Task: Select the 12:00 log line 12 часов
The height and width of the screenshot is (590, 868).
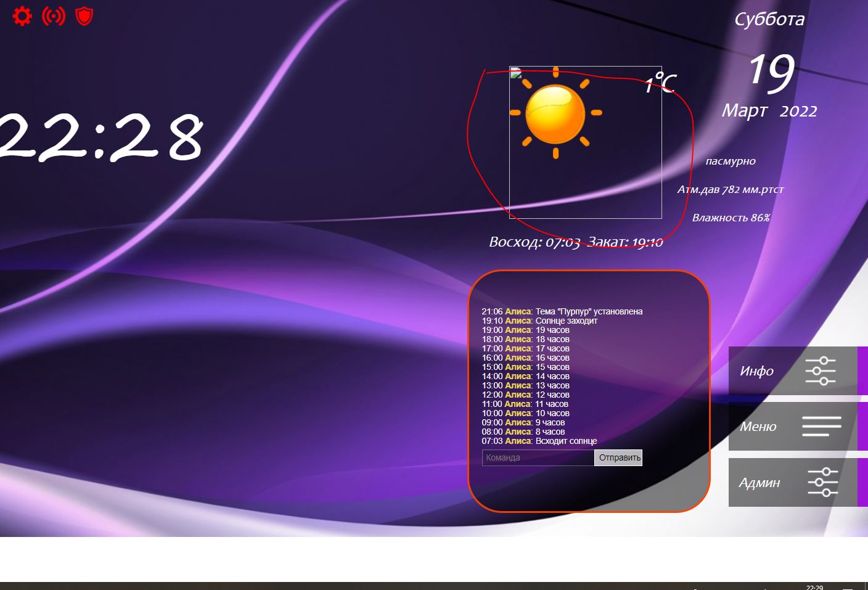Action: coord(526,395)
